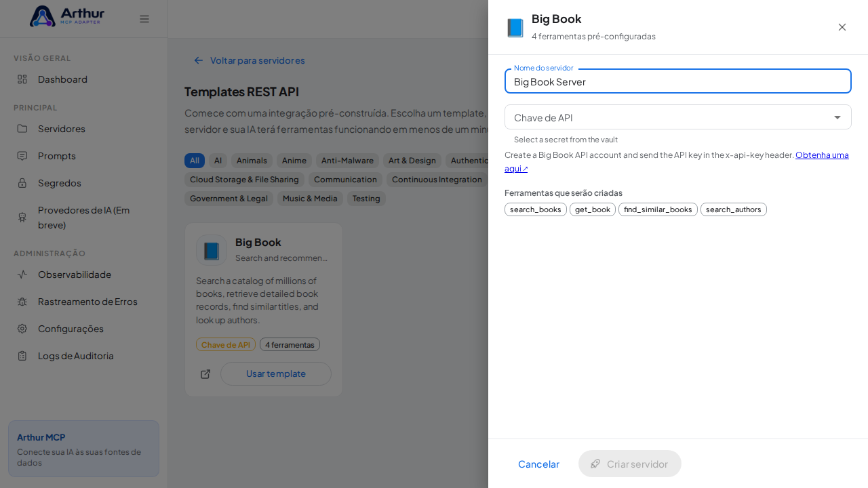
Task: Click the Arthur MCP promo card
Action: click(x=83, y=449)
